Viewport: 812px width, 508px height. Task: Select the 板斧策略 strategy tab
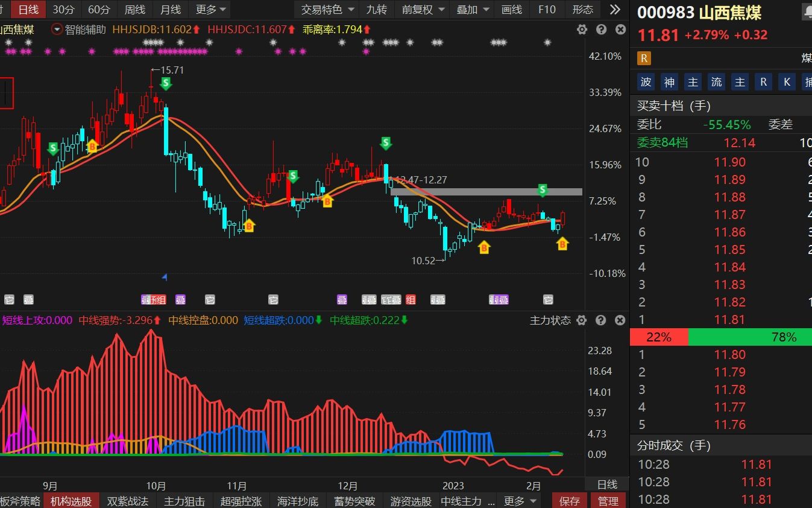[x=20, y=501]
